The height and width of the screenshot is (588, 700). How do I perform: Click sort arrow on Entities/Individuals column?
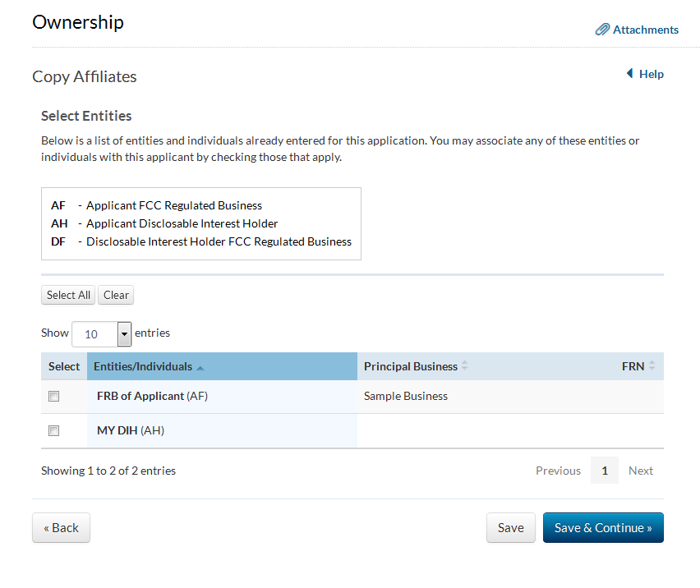click(x=200, y=367)
